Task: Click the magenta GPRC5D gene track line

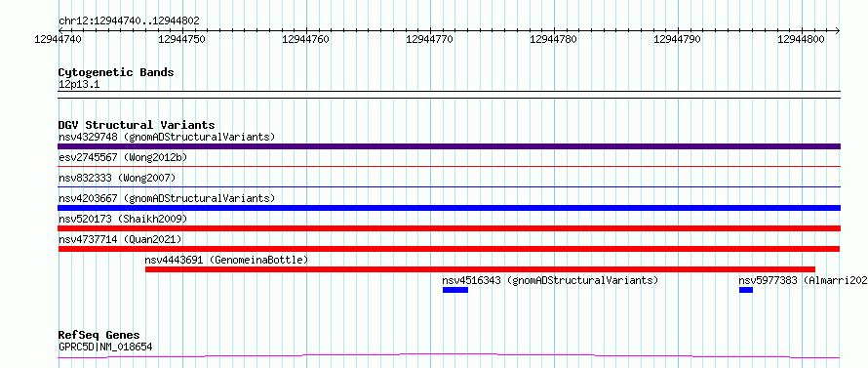Action: point(449,355)
